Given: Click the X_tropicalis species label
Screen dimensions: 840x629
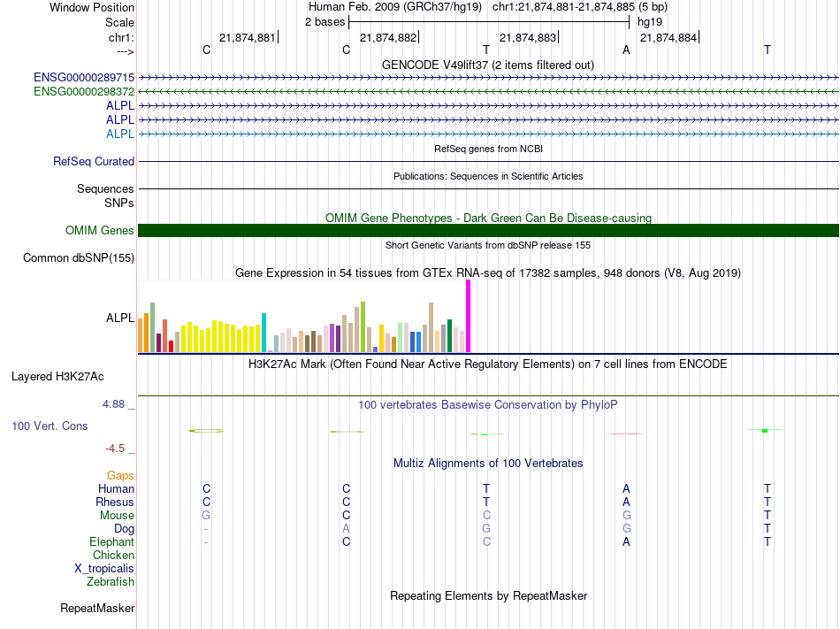Looking at the screenshot, I should (104, 569).
